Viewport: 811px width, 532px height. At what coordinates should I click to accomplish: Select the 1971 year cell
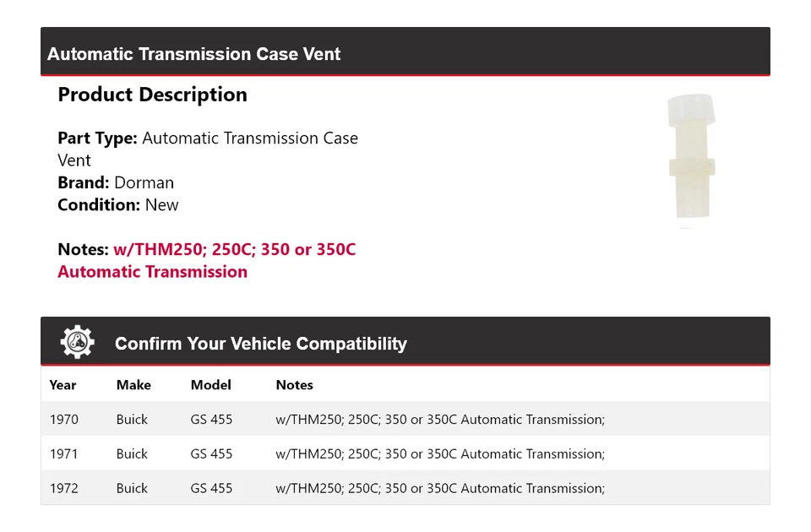(63, 454)
